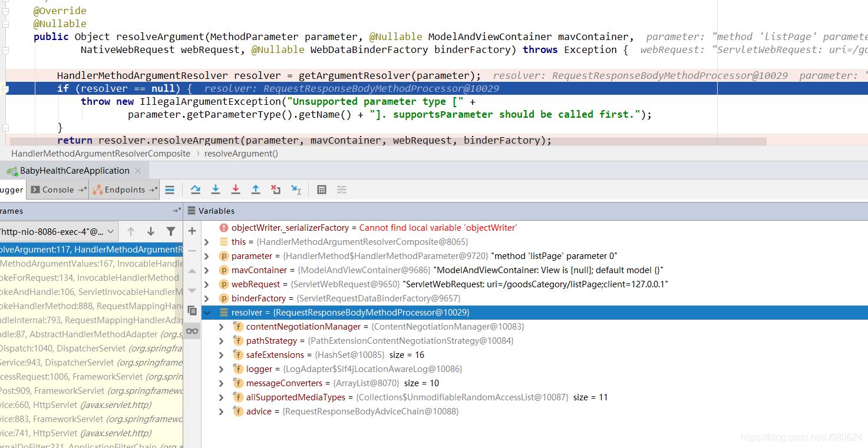The width and height of the screenshot is (868, 448).
Task: Click the Drop Frame icon
Action: click(276, 190)
